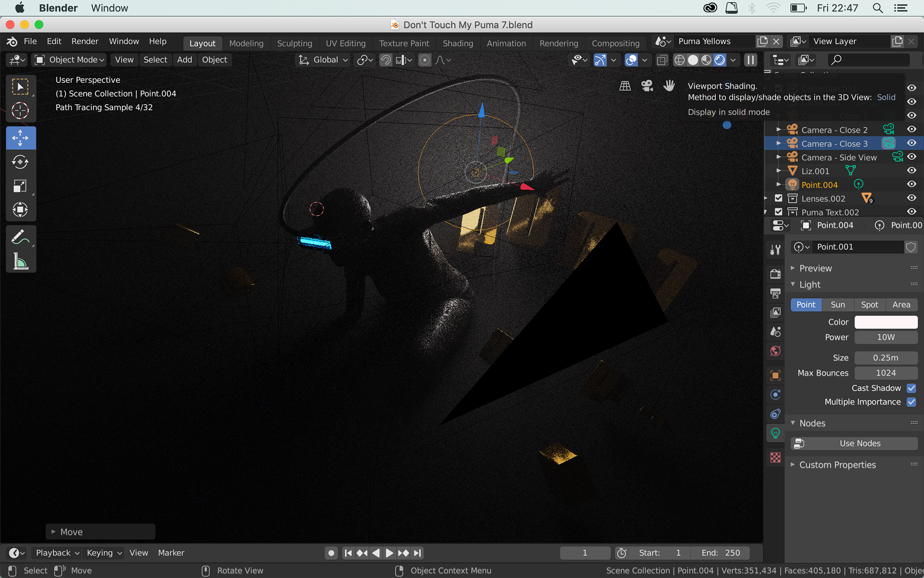Viewport: 924px width, 578px height.
Task: Open the light Color swatch
Action: (886, 322)
